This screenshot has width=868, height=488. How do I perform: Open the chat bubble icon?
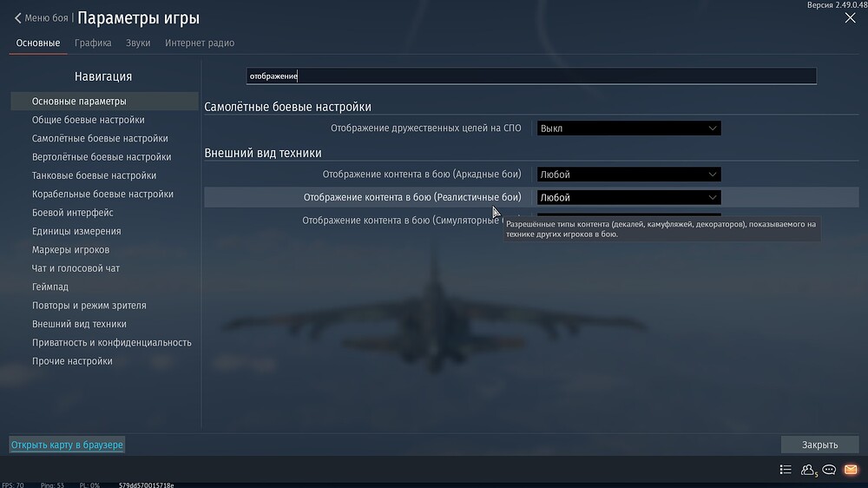pyautogui.click(x=830, y=470)
